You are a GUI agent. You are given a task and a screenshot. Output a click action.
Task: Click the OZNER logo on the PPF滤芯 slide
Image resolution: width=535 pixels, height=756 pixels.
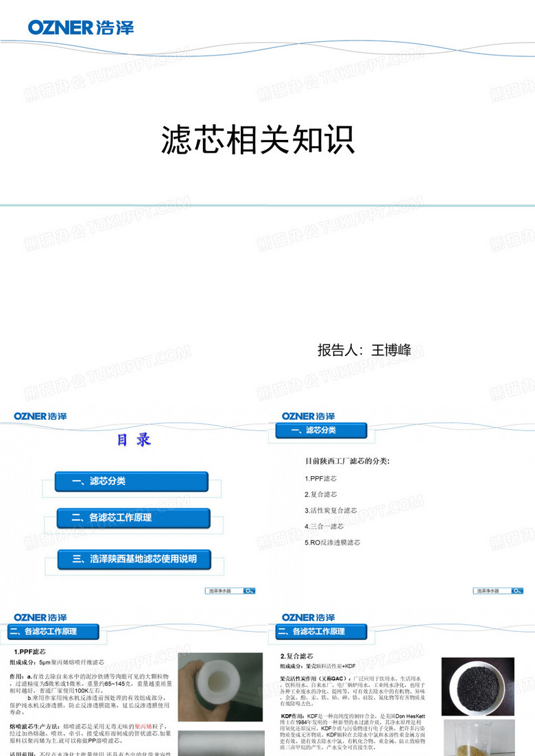tap(40, 617)
